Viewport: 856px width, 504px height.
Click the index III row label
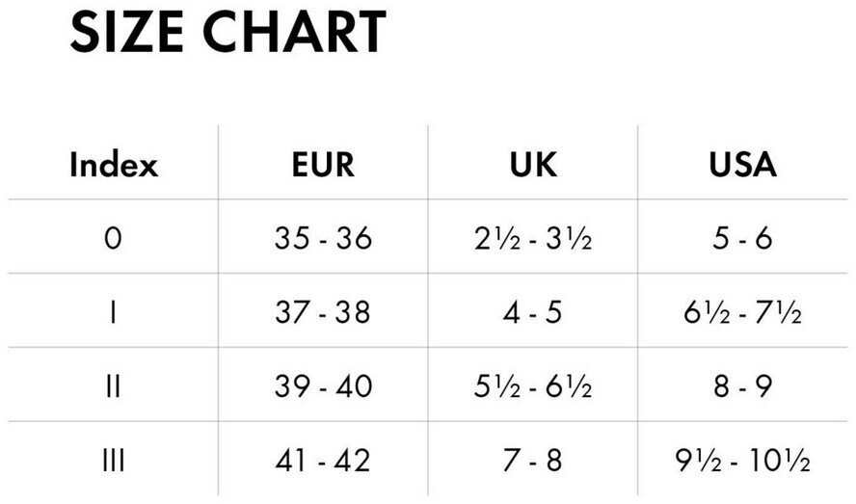pos(113,461)
